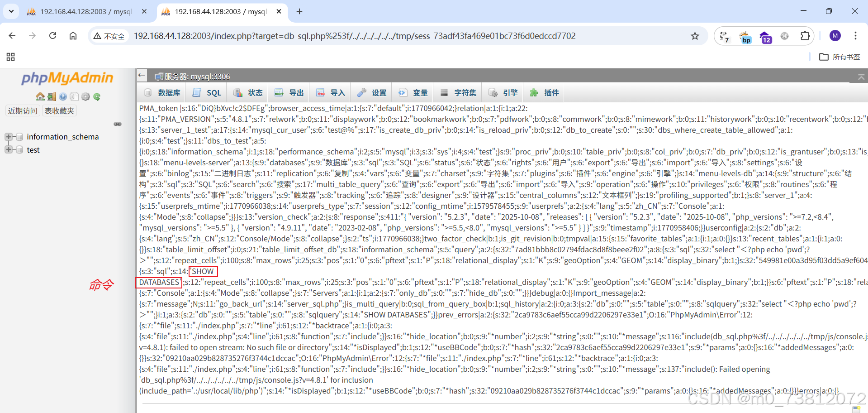The image size is (868, 413).
Task: Bookmark this page with the star icon
Action: point(695,36)
